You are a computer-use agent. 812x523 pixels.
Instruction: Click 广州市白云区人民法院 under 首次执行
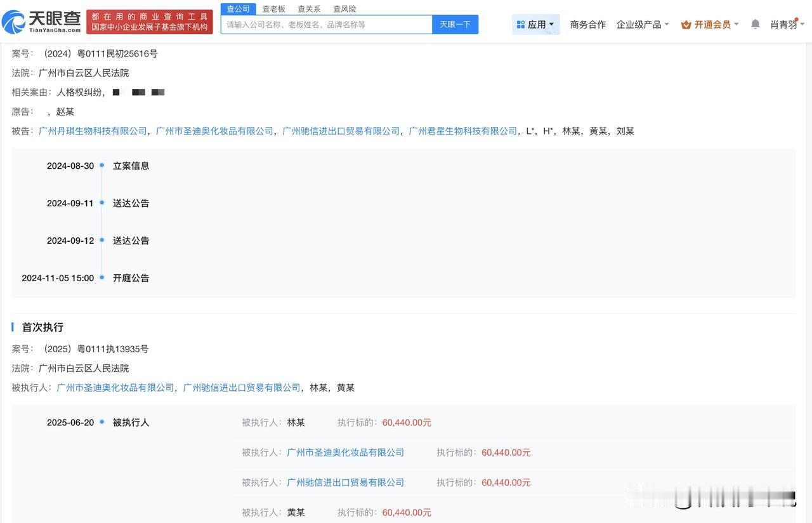point(84,368)
